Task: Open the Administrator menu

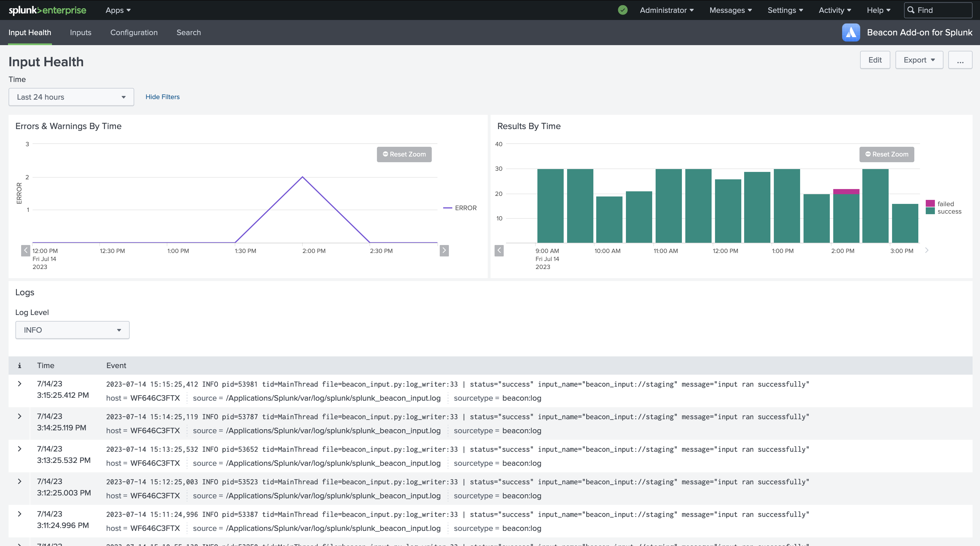Action: 666,10
